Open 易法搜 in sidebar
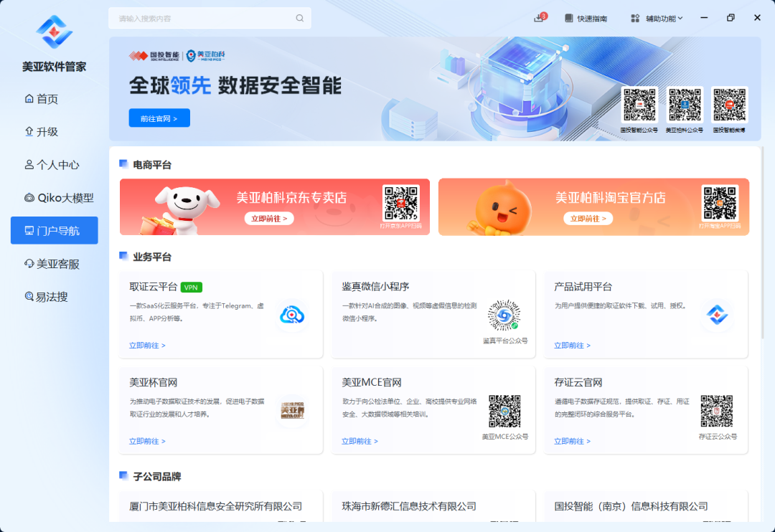 46,297
